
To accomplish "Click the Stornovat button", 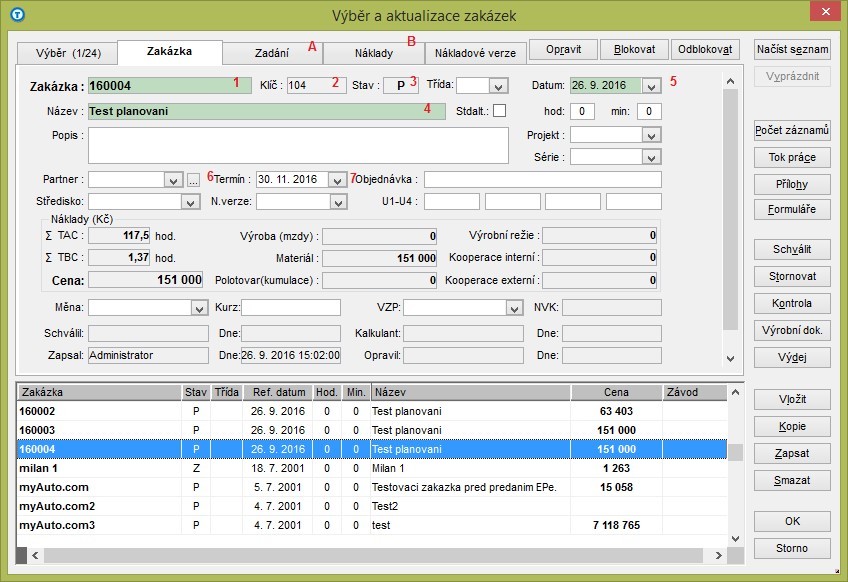I will [792, 276].
